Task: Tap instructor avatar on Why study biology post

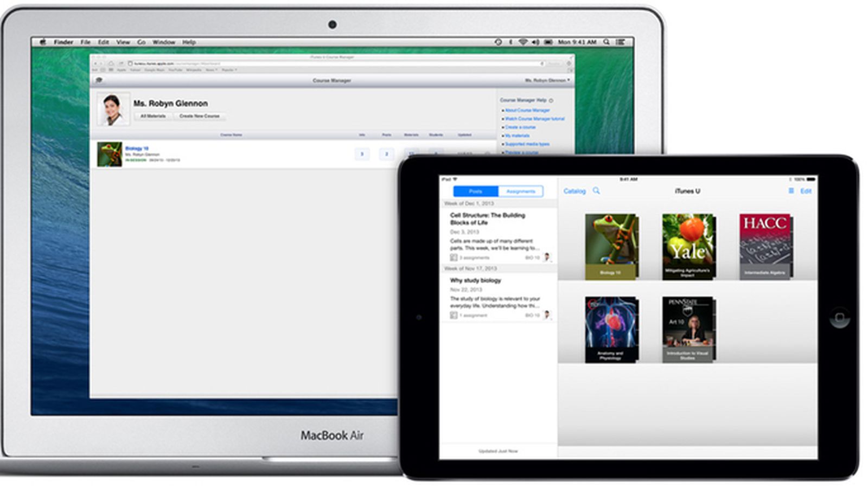Action: 547,314
